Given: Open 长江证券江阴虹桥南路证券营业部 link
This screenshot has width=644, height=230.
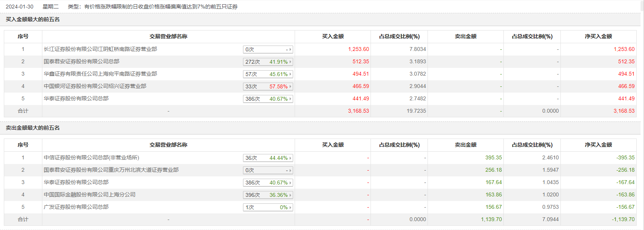Looking at the screenshot, I should pyautogui.click(x=100, y=49).
